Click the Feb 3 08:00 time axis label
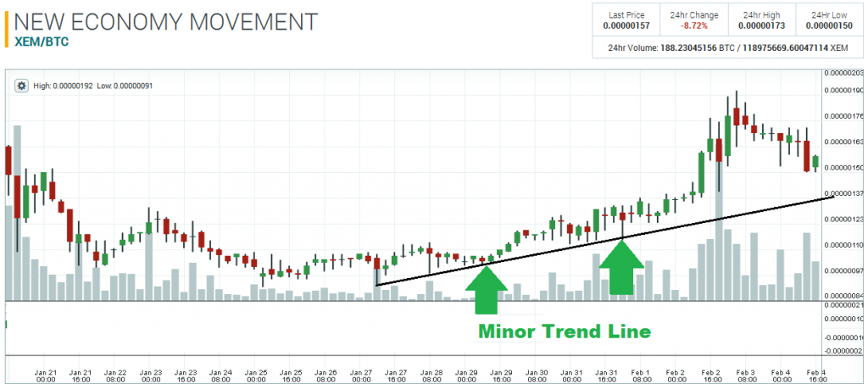This screenshot has width=868, height=384. (746, 376)
